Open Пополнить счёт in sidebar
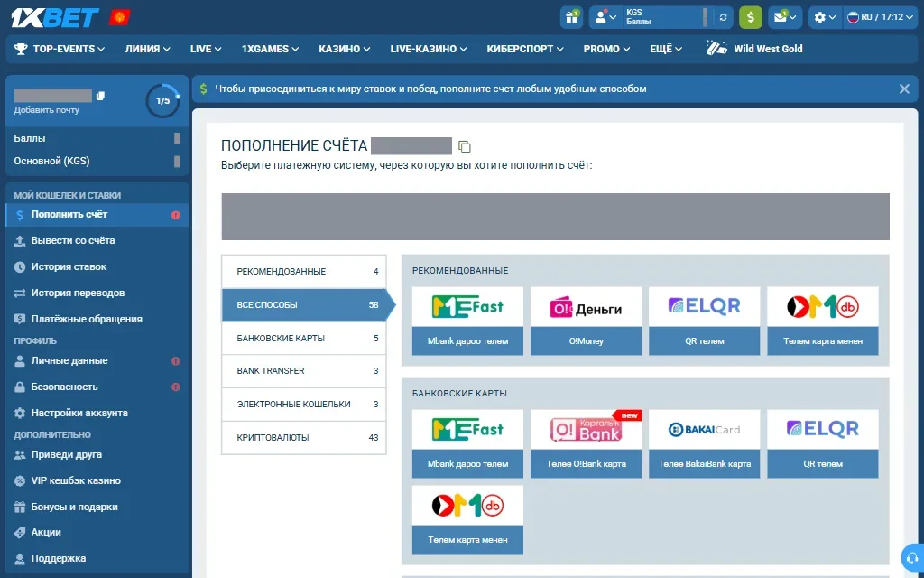The width and height of the screenshot is (924, 578). 97,215
